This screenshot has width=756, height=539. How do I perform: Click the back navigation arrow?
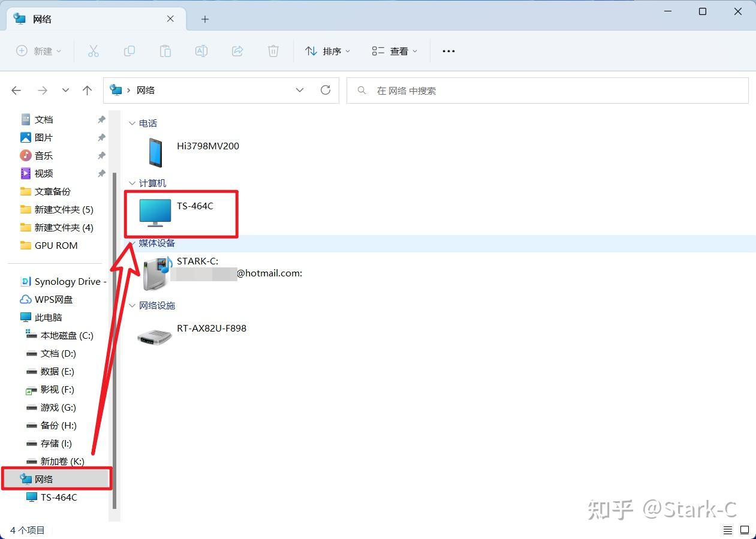point(16,90)
